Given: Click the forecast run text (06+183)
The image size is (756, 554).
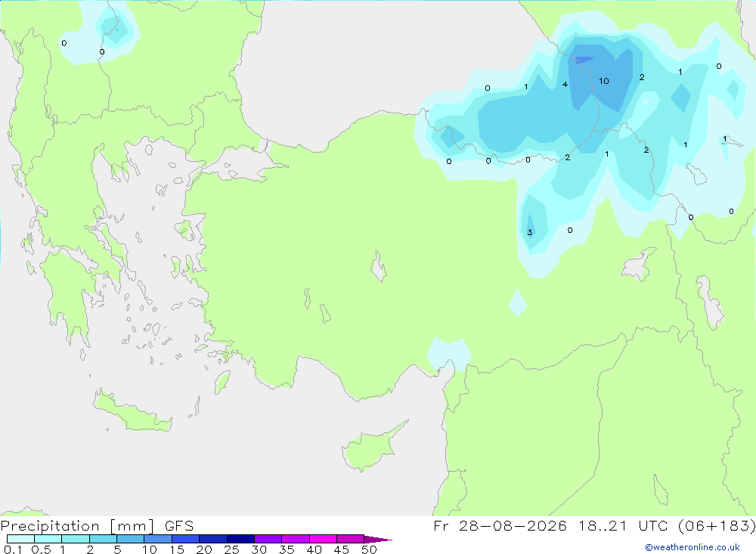Looking at the screenshot, I should point(717,525).
